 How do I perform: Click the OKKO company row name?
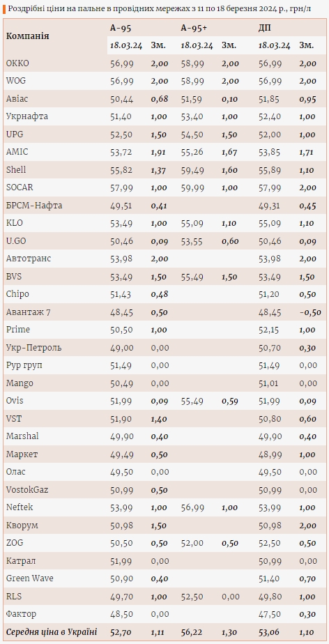pyautogui.click(x=17, y=63)
